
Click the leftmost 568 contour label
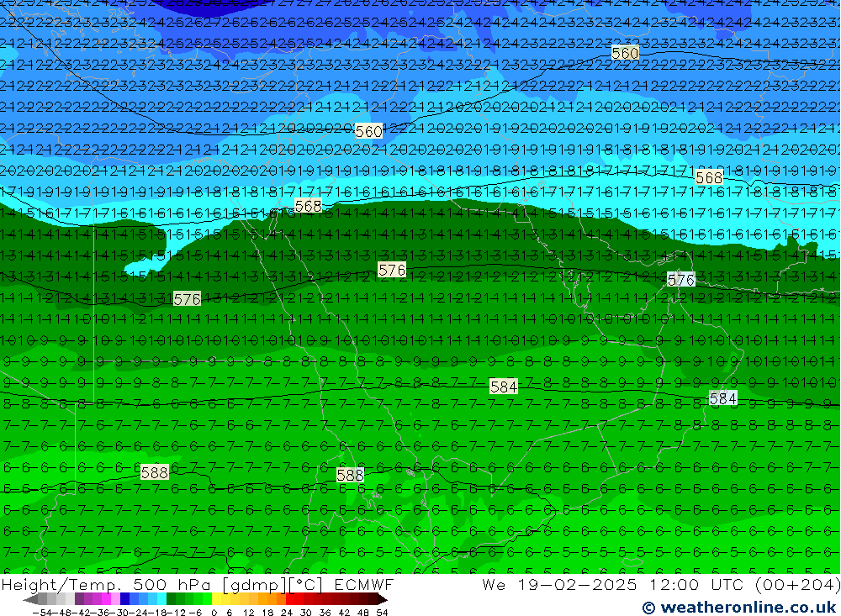pos(308,206)
